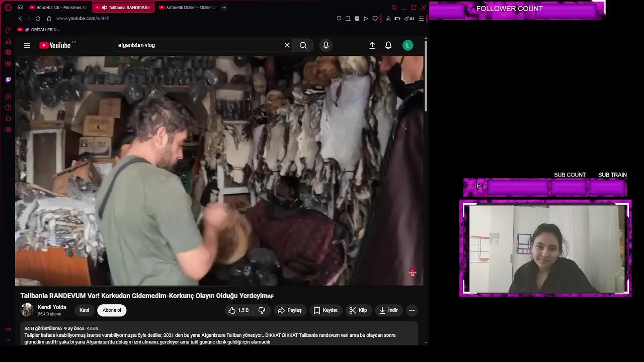Open the Opera GX main menu logo
This screenshot has height=362, width=644.
click(8, 8)
